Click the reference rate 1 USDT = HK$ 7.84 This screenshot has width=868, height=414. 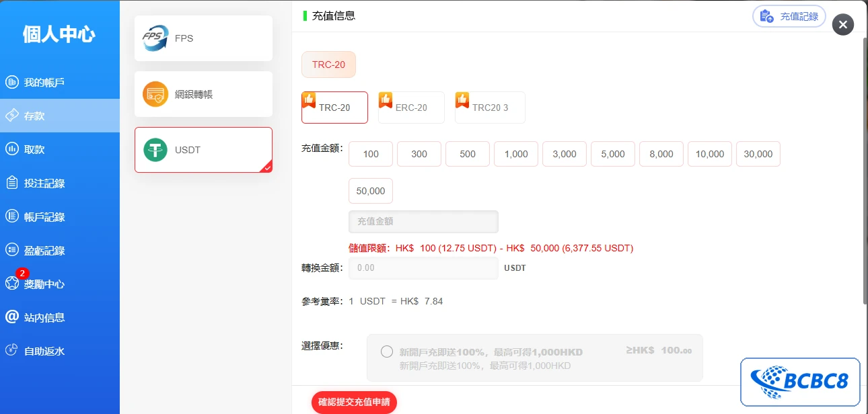[396, 301]
